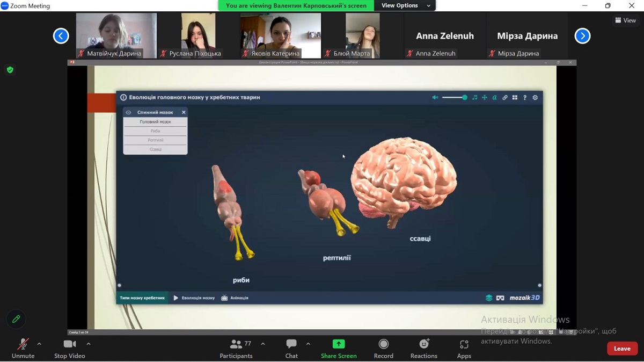Expand the Participants options arrow
The width and height of the screenshot is (644, 362).
coord(263,344)
